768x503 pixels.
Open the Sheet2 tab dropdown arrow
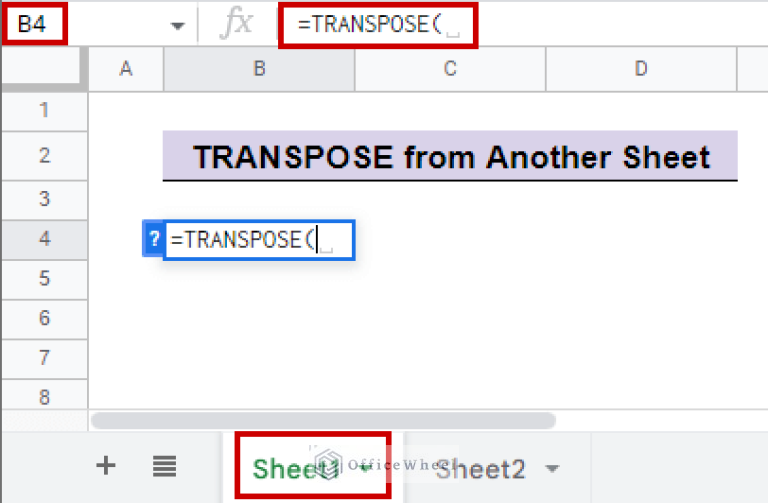click(x=552, y=467)
